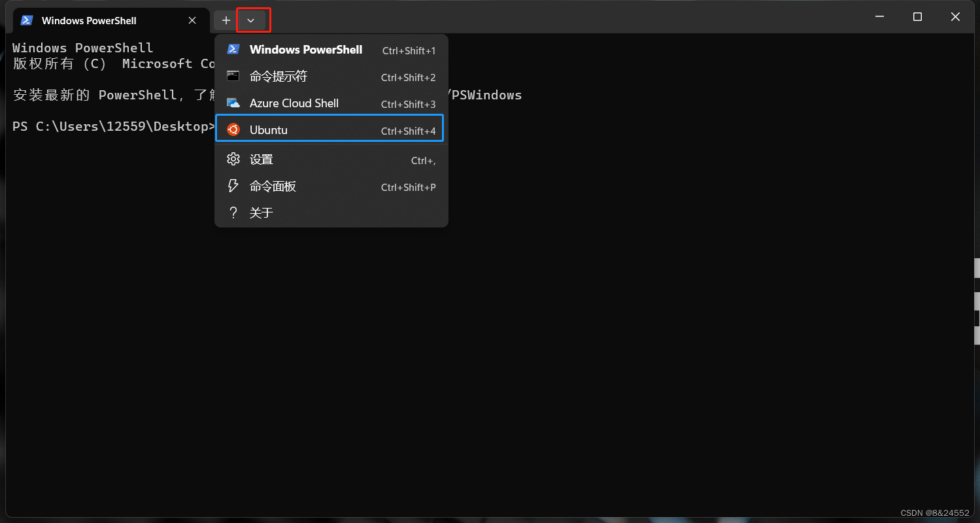Viewport: 980px width, 523px height.
Task: Select the Windows PowerShell profile icon
Action: tap(233, 49)
